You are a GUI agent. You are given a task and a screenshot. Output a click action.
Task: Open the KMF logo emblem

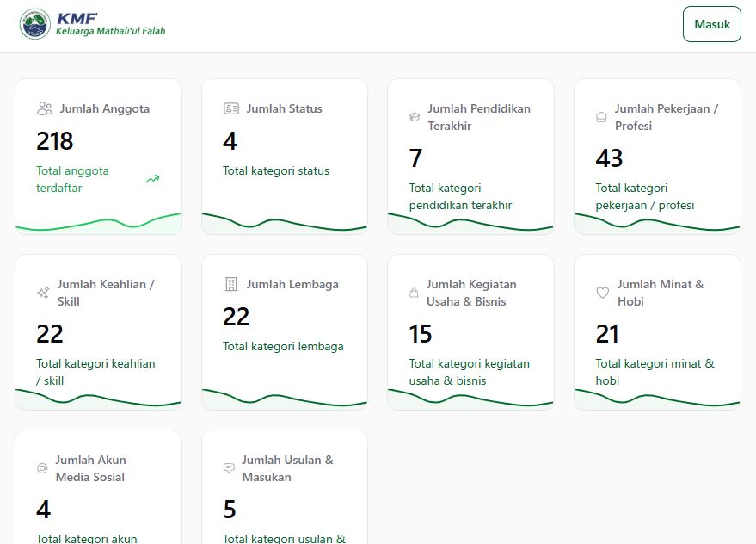[34, 24]
